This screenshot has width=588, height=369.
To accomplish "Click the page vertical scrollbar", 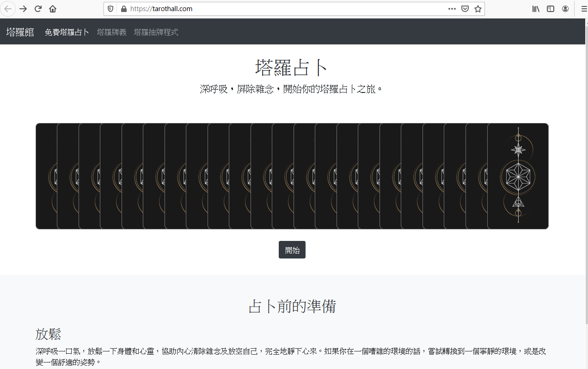I will tap(586, 176).
